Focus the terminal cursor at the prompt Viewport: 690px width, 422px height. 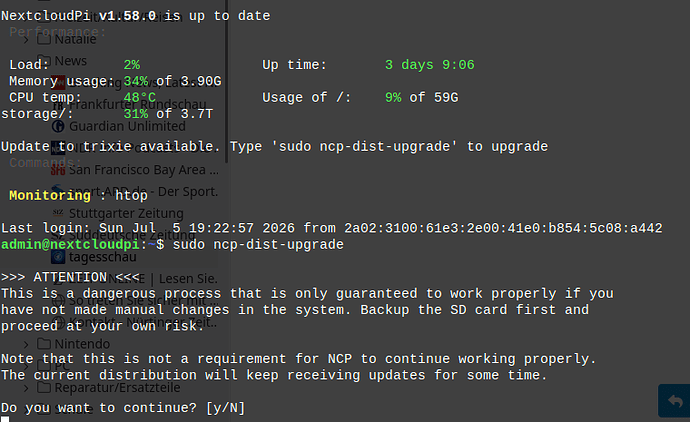5,419
